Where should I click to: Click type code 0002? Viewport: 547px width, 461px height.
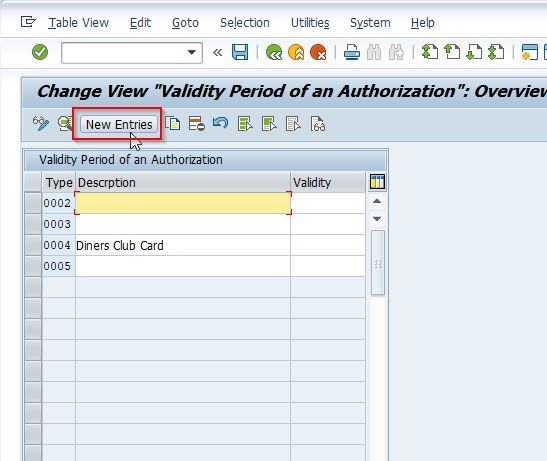point(57,203)
